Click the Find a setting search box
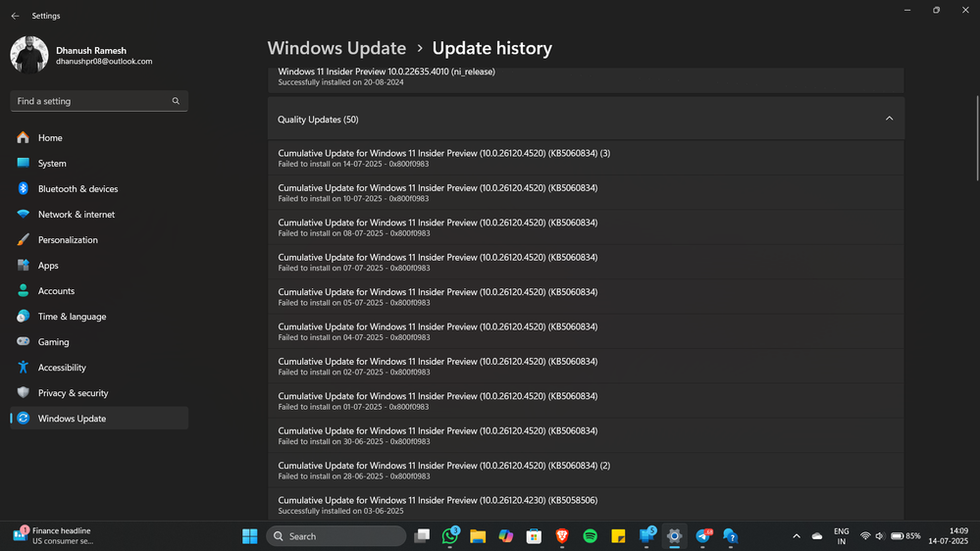This screenshot has width=980, height=551. click(x=99, y=101)
